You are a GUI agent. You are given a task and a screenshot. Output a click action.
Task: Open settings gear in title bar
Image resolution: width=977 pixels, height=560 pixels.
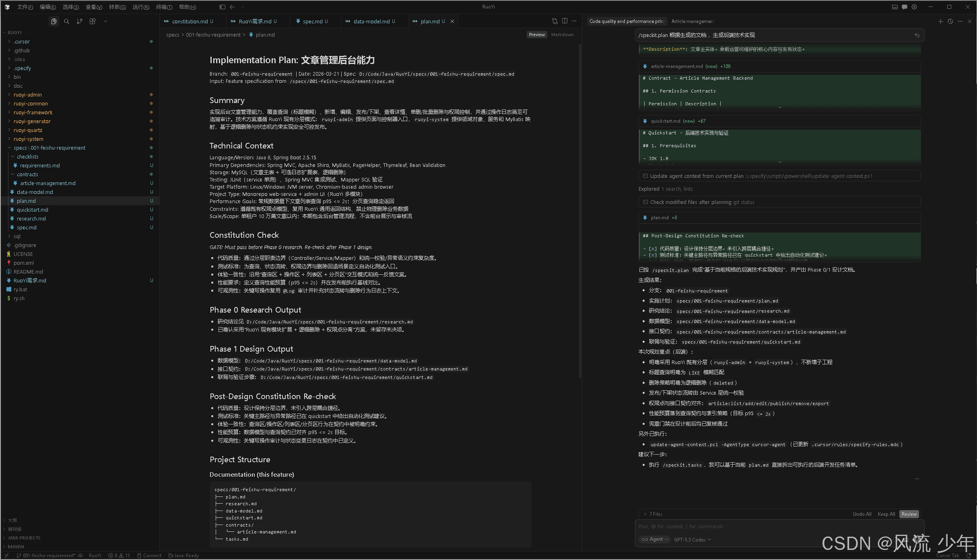click(914, 7)
